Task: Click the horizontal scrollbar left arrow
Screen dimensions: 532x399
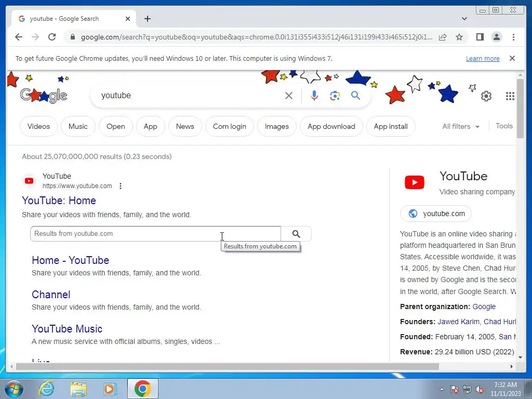Action: pos(11,366)
